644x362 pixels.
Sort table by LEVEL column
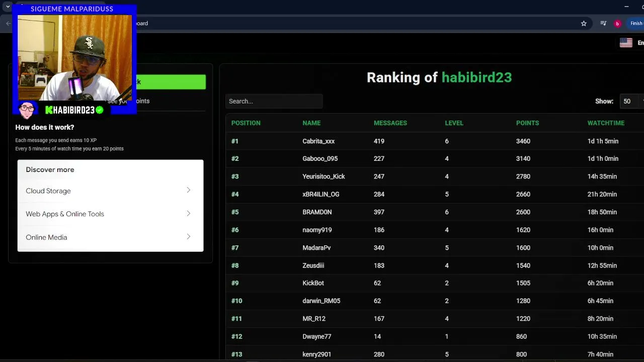454,123
